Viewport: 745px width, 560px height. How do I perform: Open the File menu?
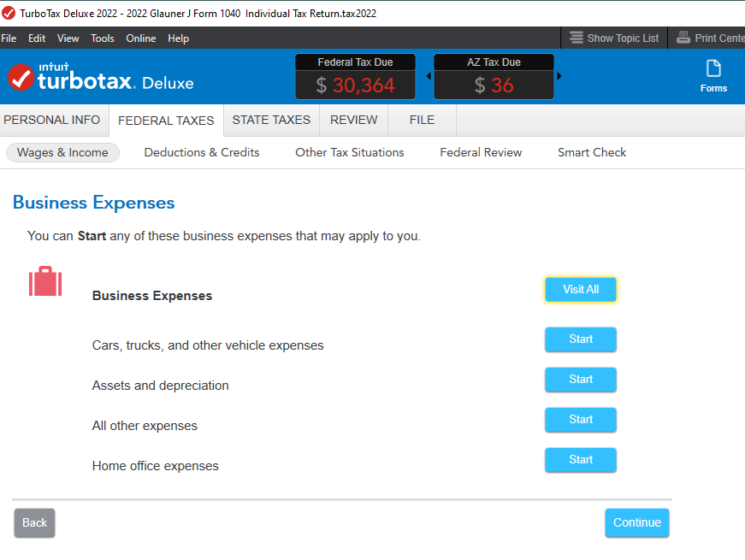tap(9, 38)
